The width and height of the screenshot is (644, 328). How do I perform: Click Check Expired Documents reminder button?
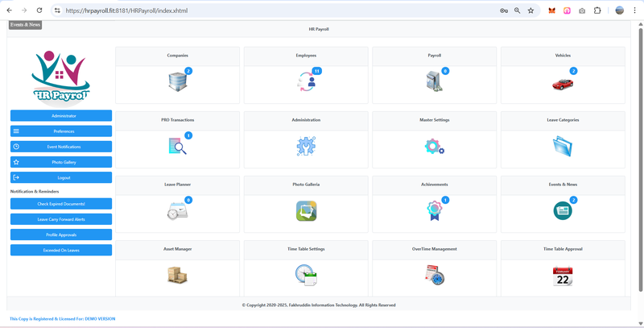(61, 204)
